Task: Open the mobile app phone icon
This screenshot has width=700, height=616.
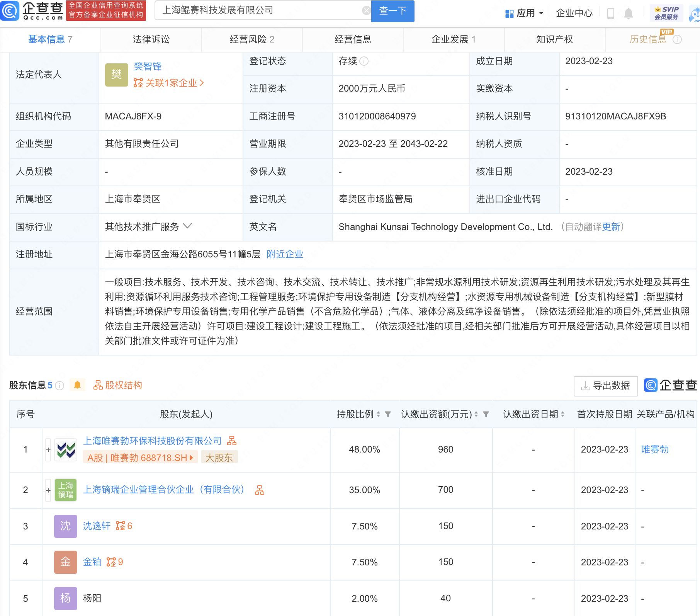Action: [610, 14]
